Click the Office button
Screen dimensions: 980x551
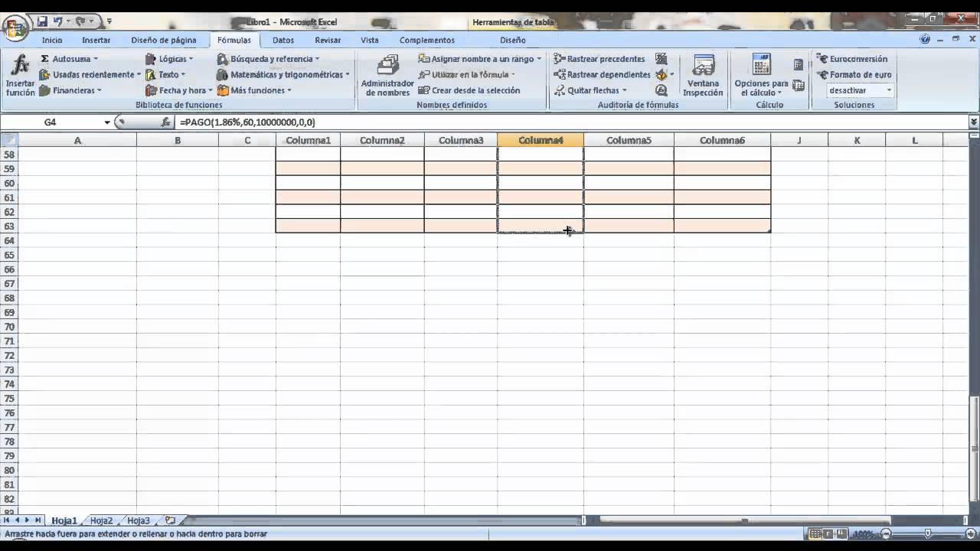tap(15, 29)
